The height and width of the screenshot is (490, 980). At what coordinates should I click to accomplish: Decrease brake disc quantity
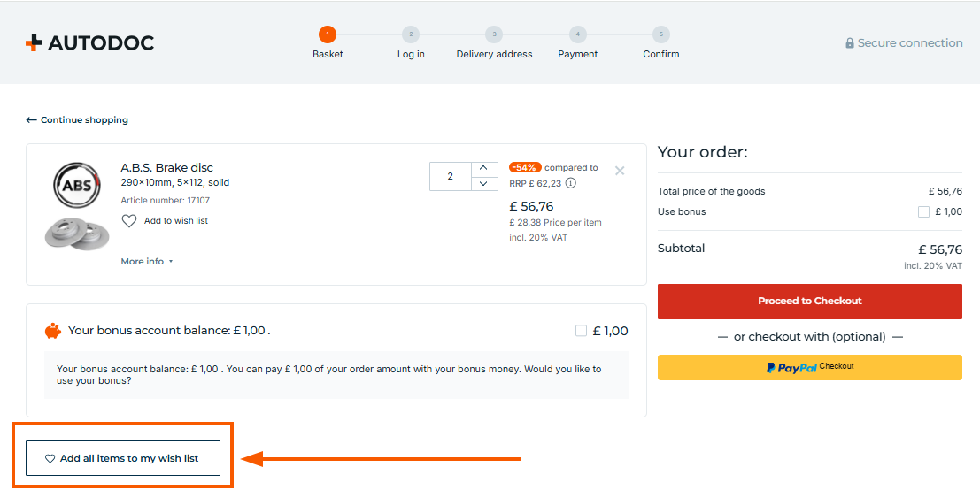pyautogui.click(x=483, y=183)
